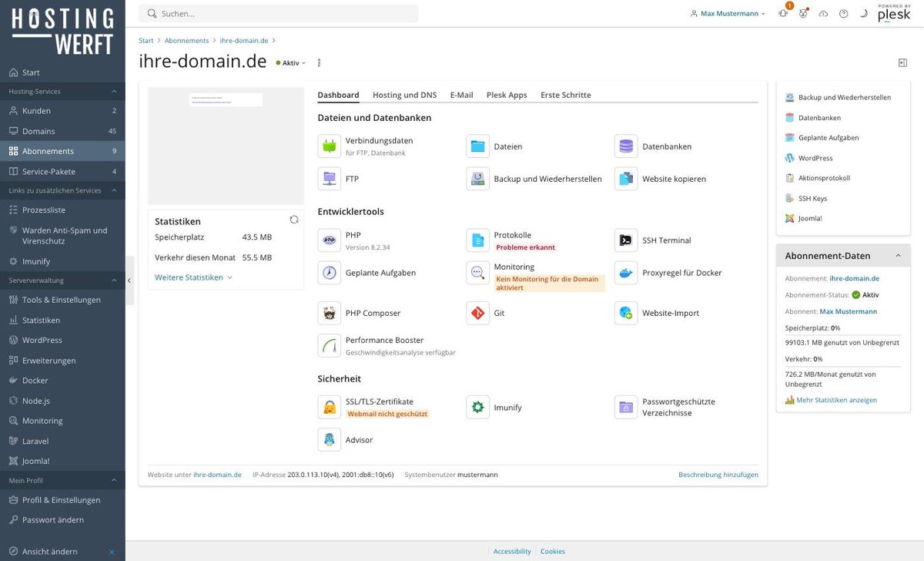Click the Accessibility footer link
Image resolution: width=924 pixels, height=561 pixels.
tap(512, 551)
